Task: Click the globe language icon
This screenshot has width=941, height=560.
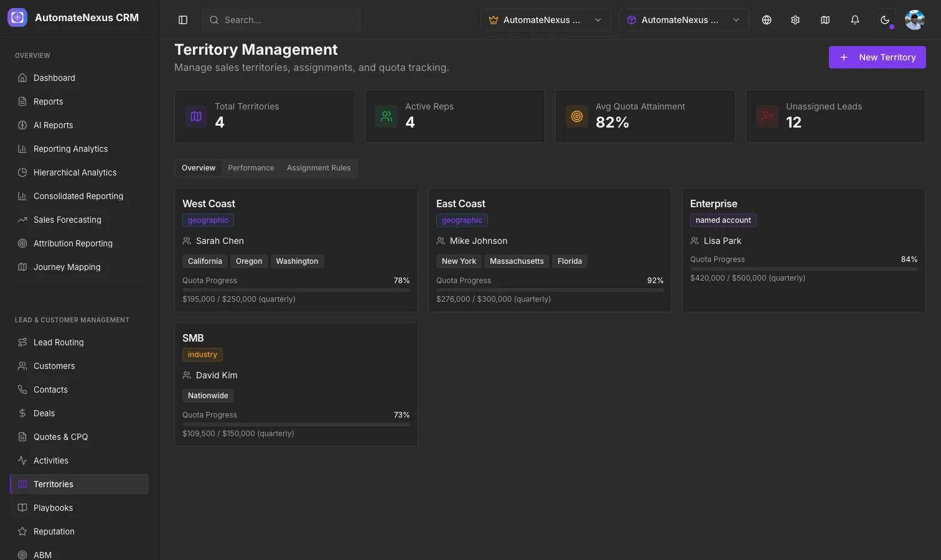Action: (767, 20)
